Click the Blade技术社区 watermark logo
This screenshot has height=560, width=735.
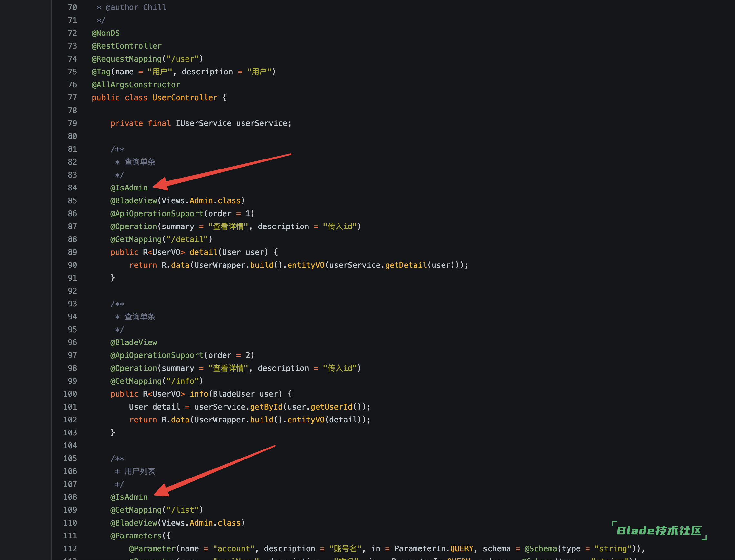click(659, 531)
